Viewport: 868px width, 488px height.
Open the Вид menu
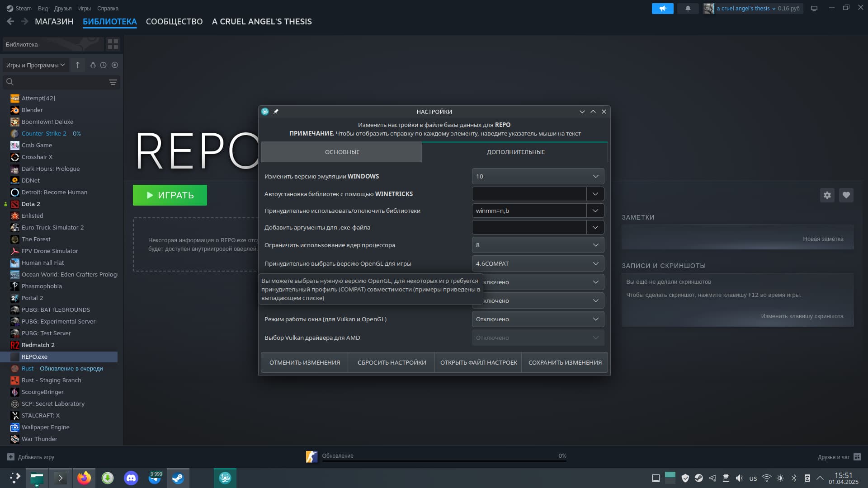43,9
